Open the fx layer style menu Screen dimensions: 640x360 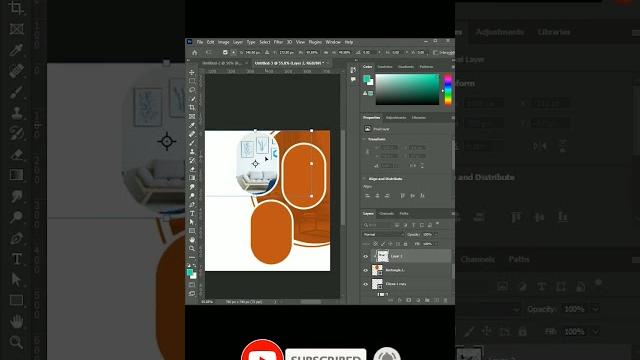(400, 300)
